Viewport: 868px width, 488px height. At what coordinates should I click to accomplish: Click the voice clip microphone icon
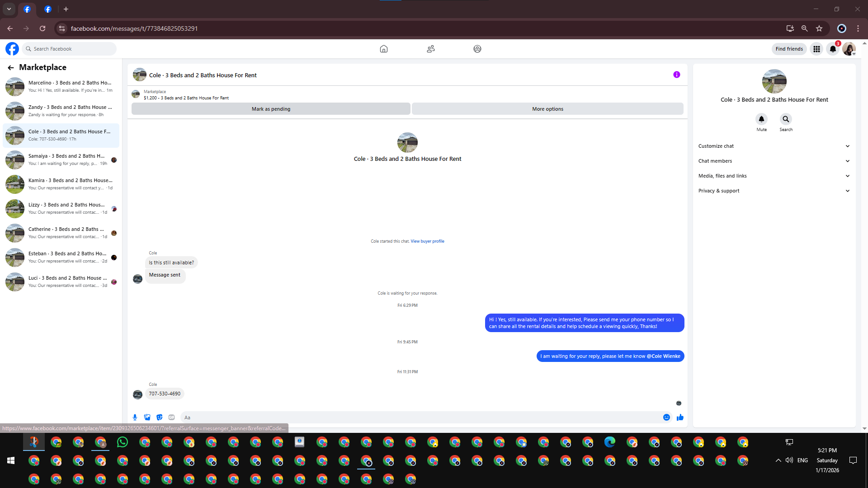(135, 418)
